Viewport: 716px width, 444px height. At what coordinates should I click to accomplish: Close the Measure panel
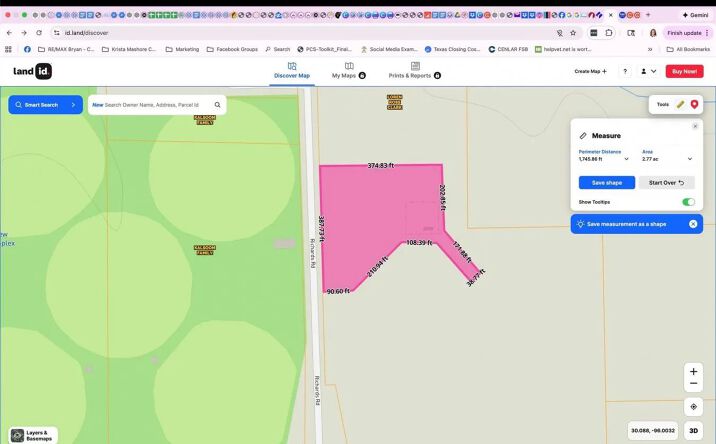(695, 126)
